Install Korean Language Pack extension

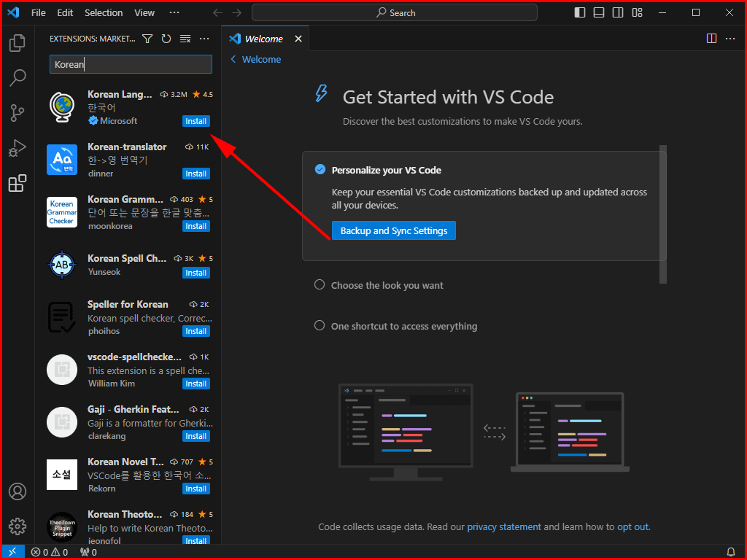(196, 121)
